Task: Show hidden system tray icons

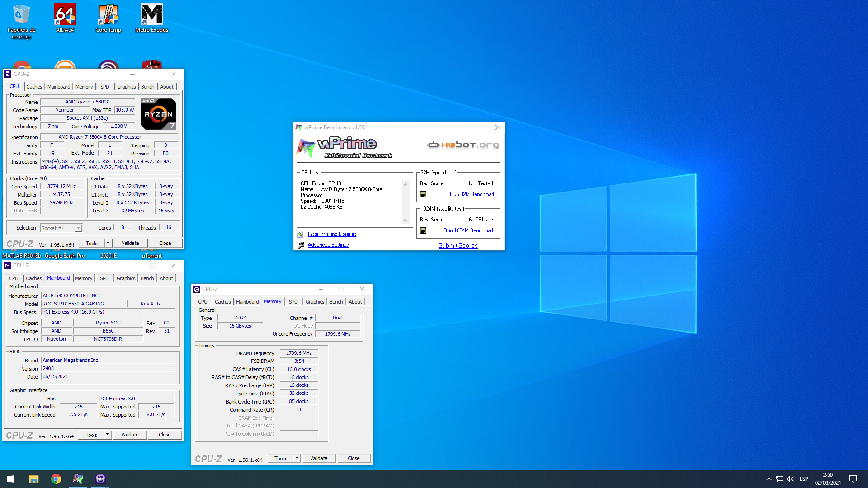Action: (x=769, y=479)
